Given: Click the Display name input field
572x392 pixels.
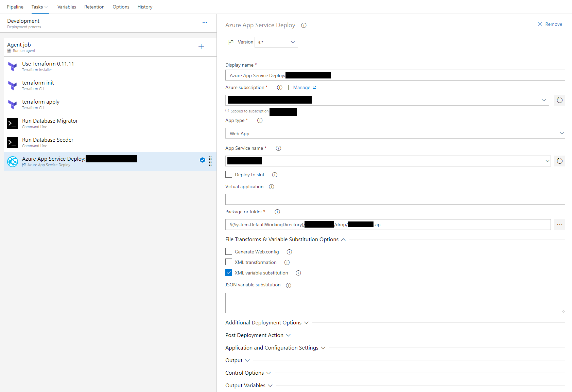Looking at the screenshot, I should coord(395,75).
